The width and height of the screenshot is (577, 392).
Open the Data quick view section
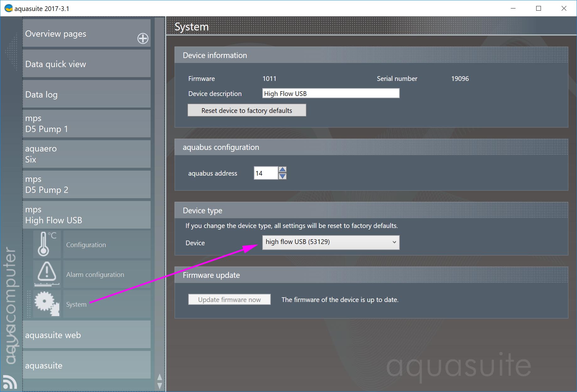pyautogui.click(x=86, y=64)
